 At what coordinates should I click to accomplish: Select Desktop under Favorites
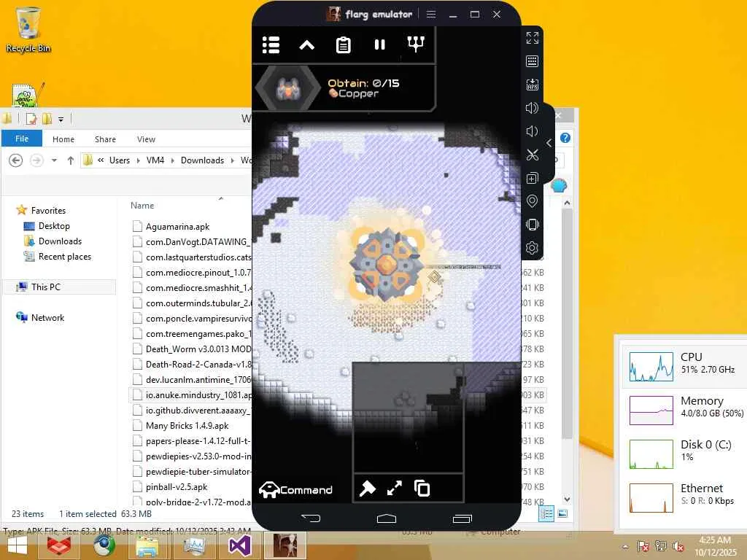(54, 226)
